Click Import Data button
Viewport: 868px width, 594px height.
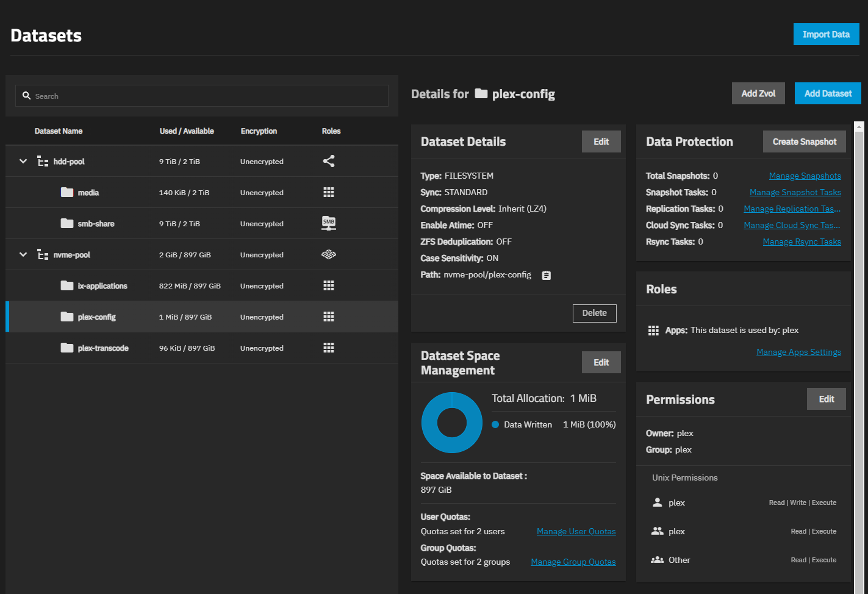click(x=826, y=34)
